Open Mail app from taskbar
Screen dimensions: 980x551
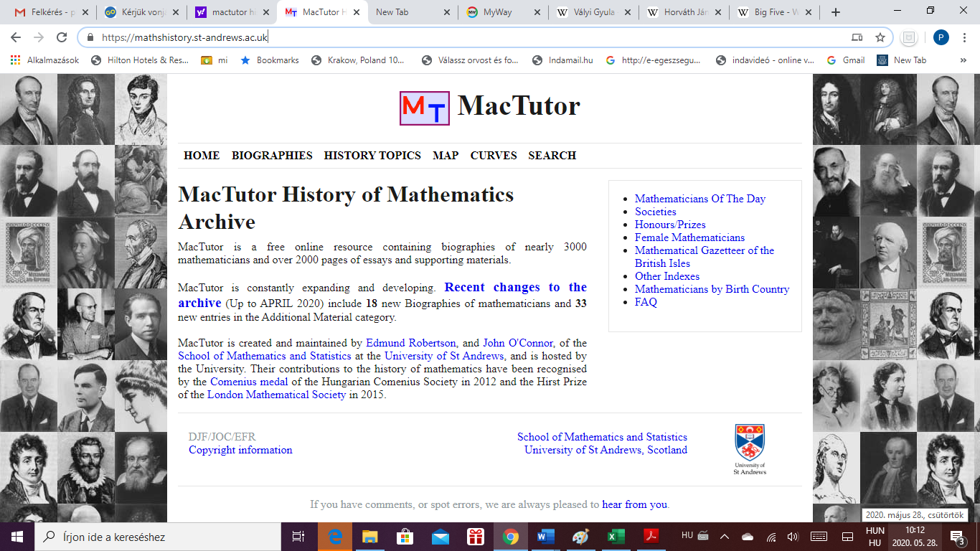tap(440, 537)
